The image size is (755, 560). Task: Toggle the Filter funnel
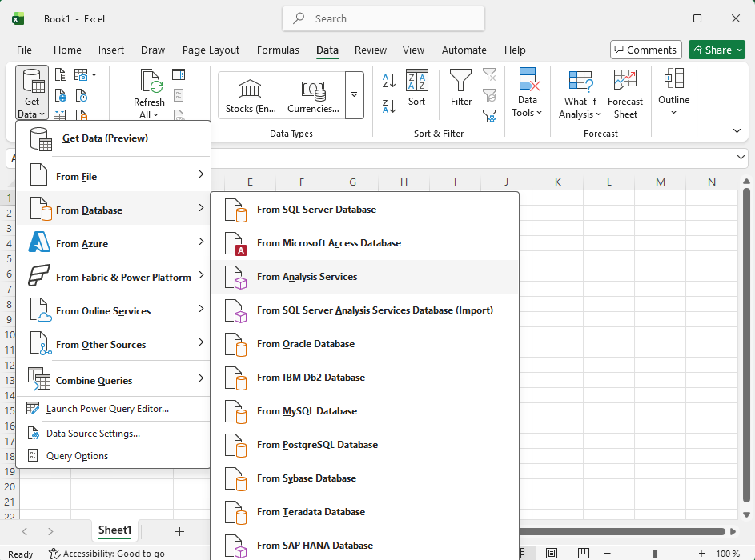461,87
